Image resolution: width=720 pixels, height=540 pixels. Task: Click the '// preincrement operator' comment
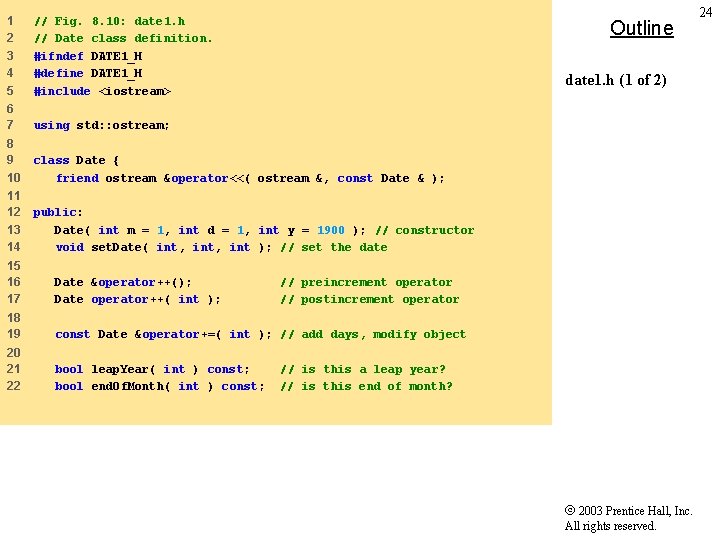[x=366, y=282]
